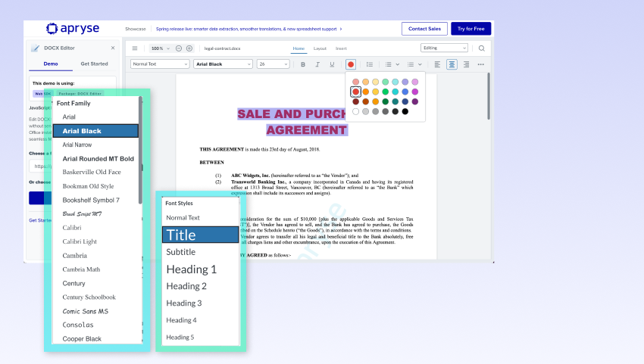
Task: Open the Editing mode dropdown
Action: 445,48
